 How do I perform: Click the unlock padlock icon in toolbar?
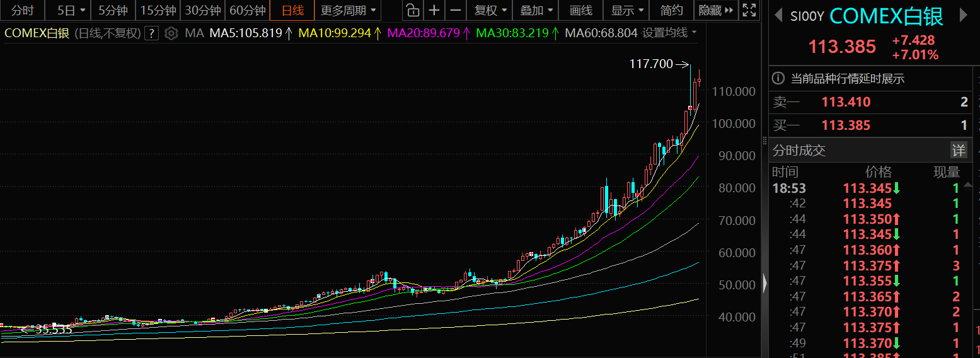click(x=412, y=10)
